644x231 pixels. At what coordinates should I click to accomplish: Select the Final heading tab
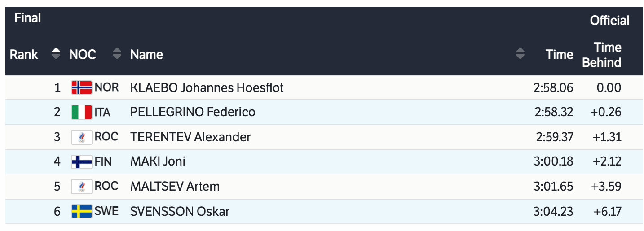(x=27, y=18)
